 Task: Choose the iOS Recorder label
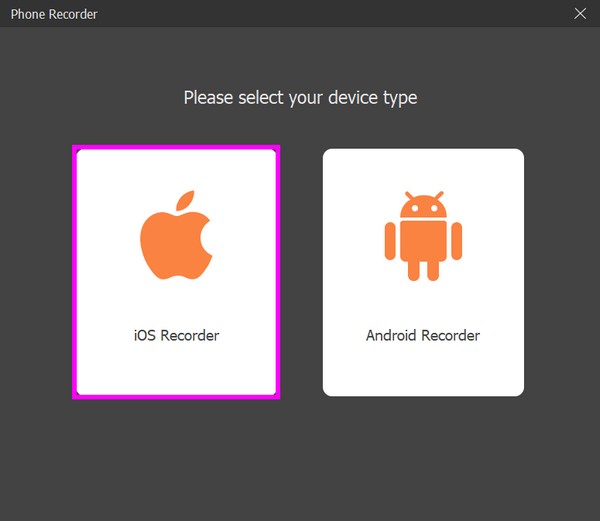click(x=176, y=335)
